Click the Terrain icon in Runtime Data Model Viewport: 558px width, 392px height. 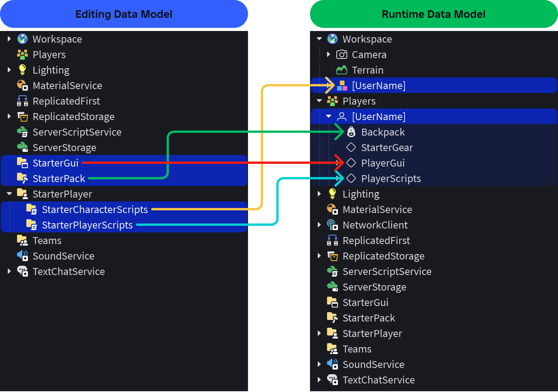click(x=342, y=70)
